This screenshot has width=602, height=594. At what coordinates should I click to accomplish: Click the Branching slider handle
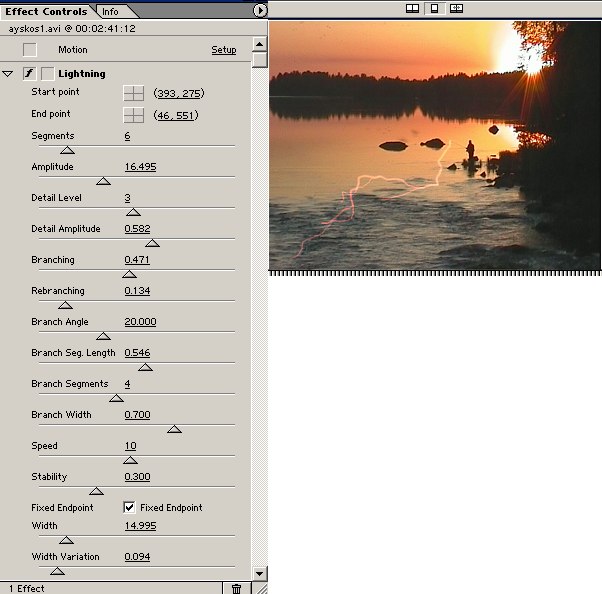129,275
